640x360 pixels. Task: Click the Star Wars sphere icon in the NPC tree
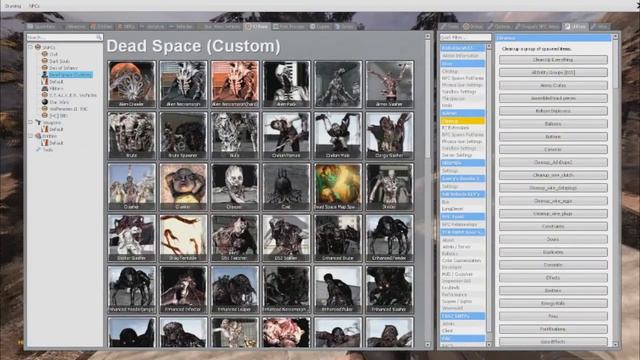tap(45, 102)
